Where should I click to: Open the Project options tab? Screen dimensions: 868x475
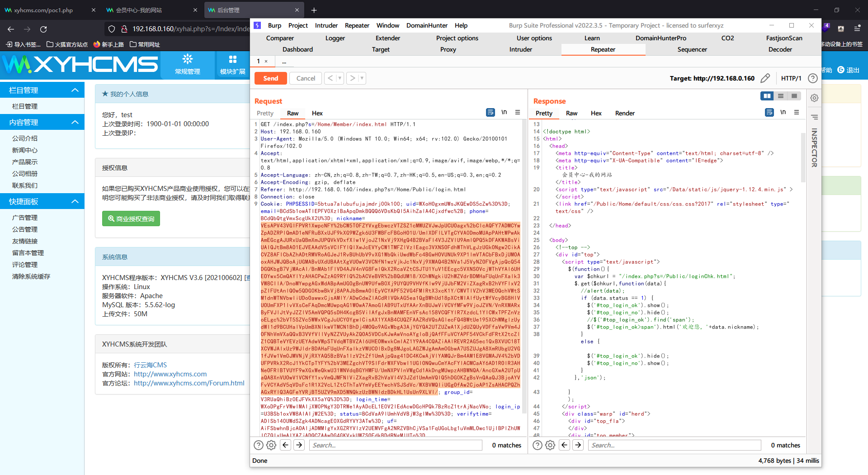click(457, 38)
